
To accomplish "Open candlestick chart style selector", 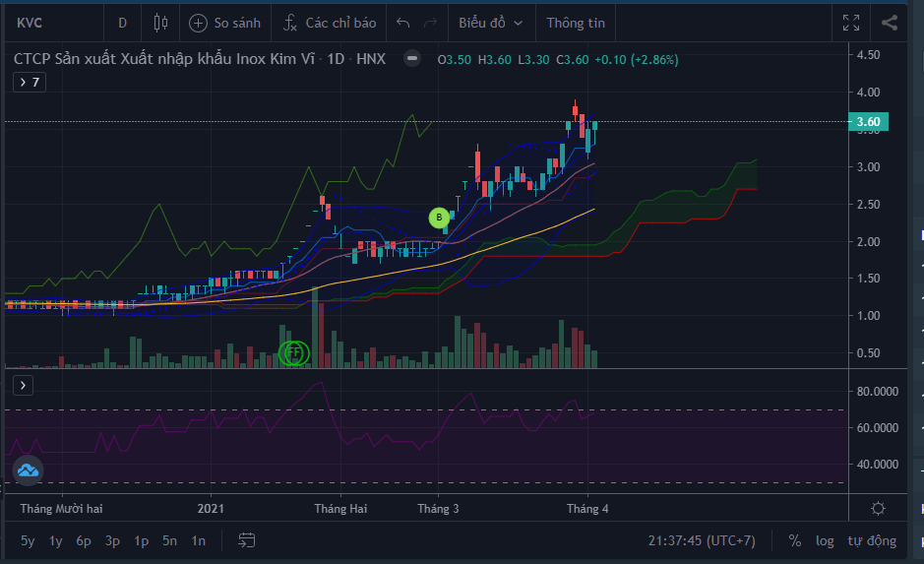I will pos(161,23).
